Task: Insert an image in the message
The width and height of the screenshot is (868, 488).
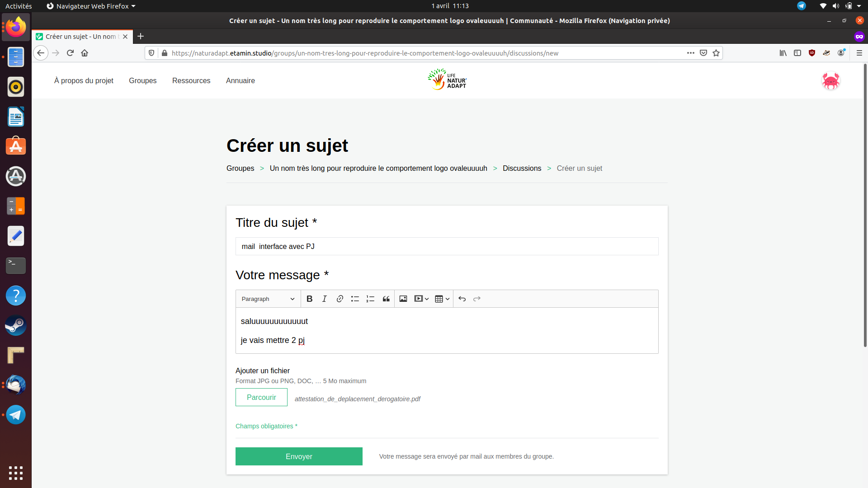Action: pos(403,299)
